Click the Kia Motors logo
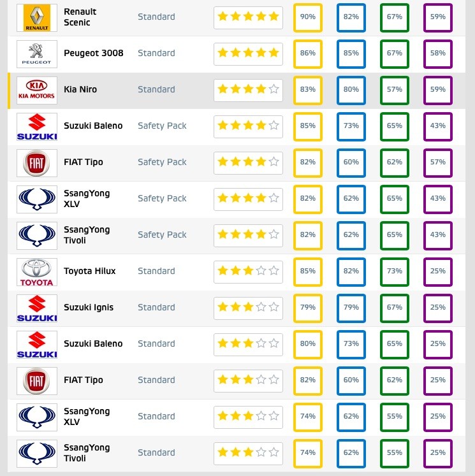The height and width of the screenshot is (476, 475). click(x=37, y=90)
